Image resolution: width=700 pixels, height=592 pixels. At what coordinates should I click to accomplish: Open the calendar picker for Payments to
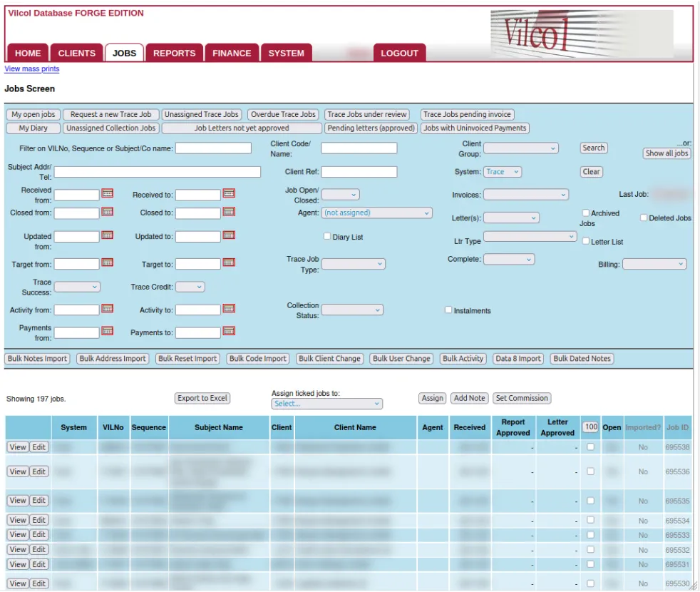tap(230, 332)
